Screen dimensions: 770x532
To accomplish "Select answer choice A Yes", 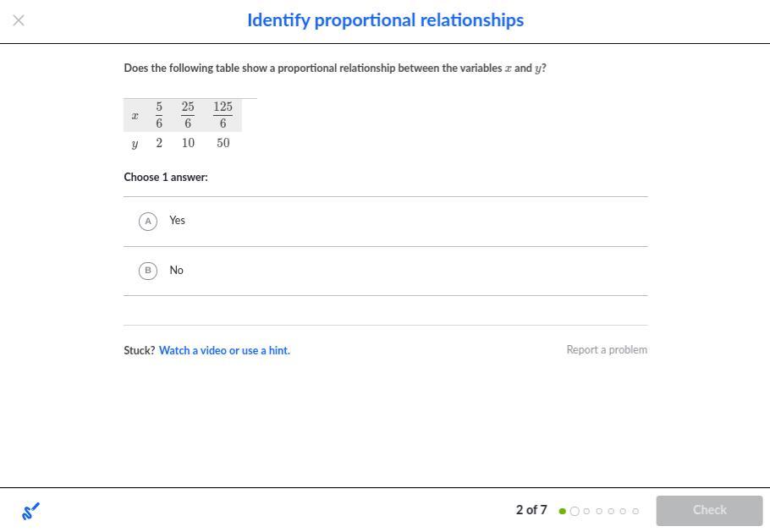I will tap(148, 221).
